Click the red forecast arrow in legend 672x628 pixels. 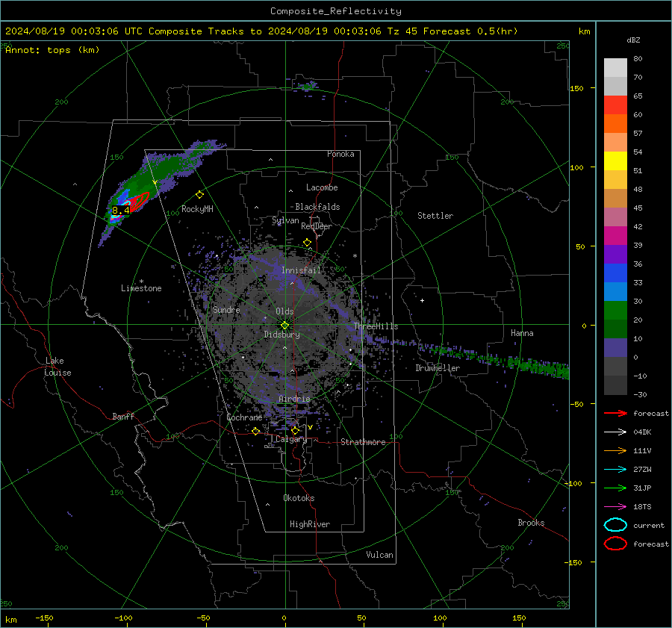coord(615,413)
